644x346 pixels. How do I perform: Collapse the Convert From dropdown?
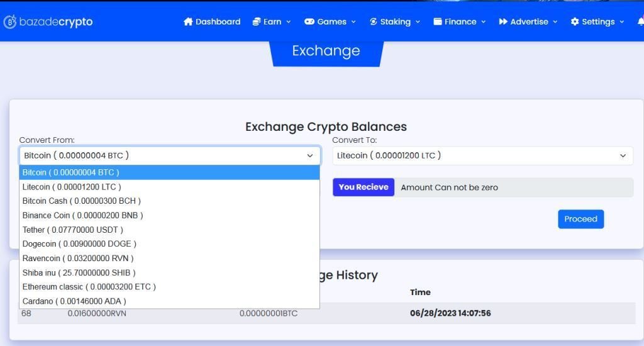[170, 156]
